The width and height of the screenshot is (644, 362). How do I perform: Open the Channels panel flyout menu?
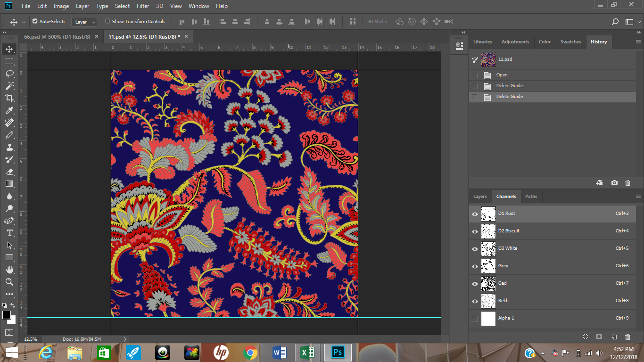tap(638, 197)
